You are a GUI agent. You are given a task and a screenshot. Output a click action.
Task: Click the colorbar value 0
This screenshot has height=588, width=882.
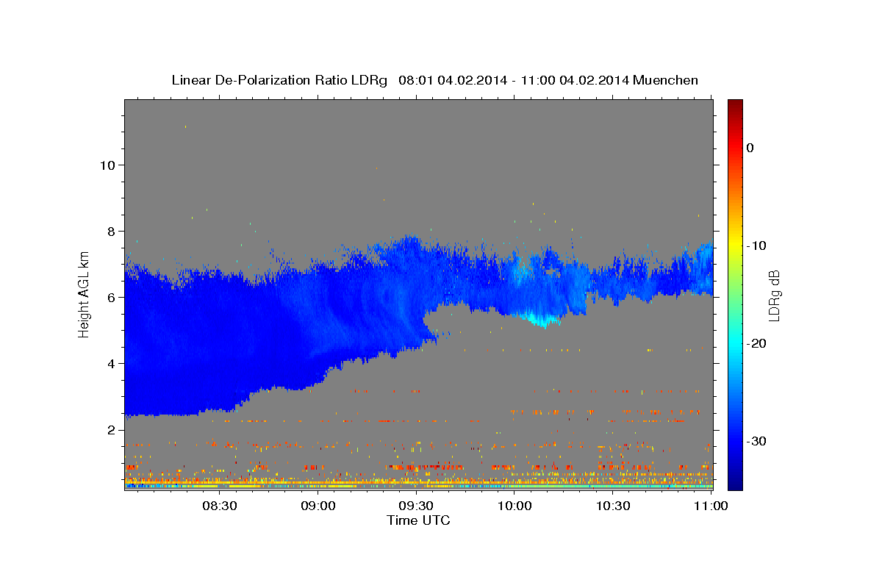(750, 148)
